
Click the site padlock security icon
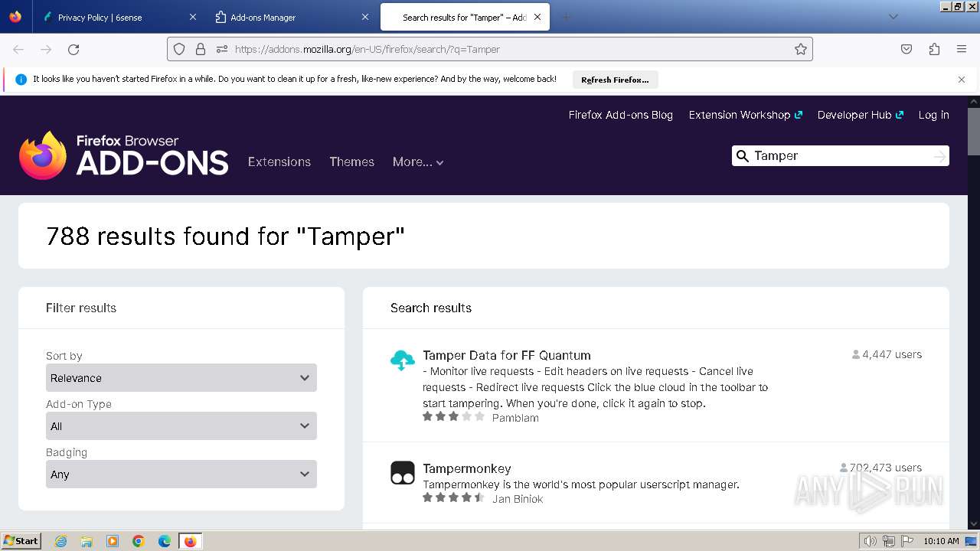[201, 49]
